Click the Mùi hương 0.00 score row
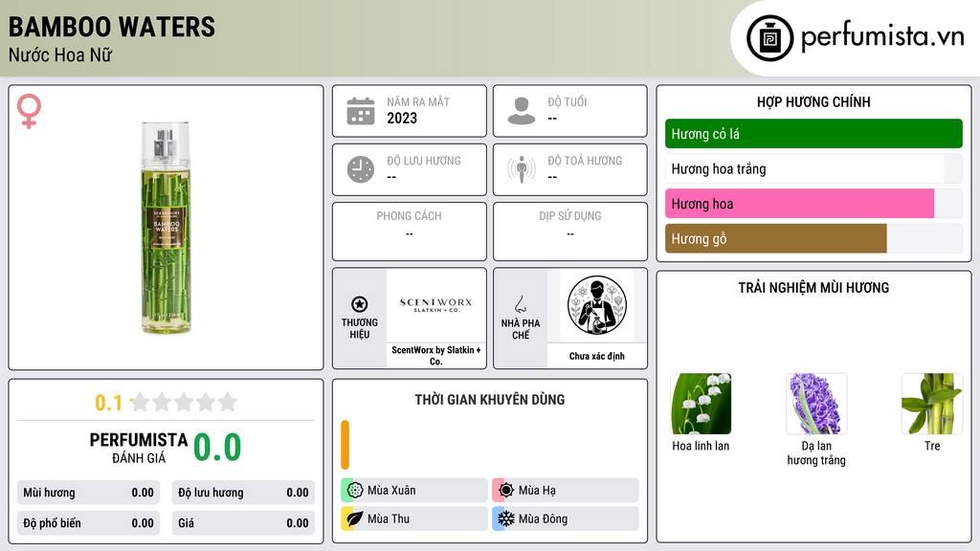The height and width of the screenshot is (551, 980). (88, 493)
